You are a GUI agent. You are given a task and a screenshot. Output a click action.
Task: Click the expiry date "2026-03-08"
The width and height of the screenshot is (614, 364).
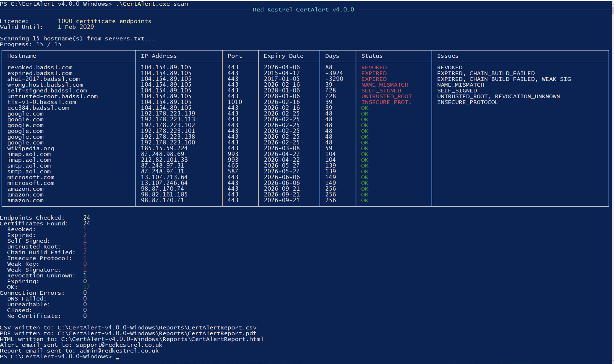coord(282,148)
